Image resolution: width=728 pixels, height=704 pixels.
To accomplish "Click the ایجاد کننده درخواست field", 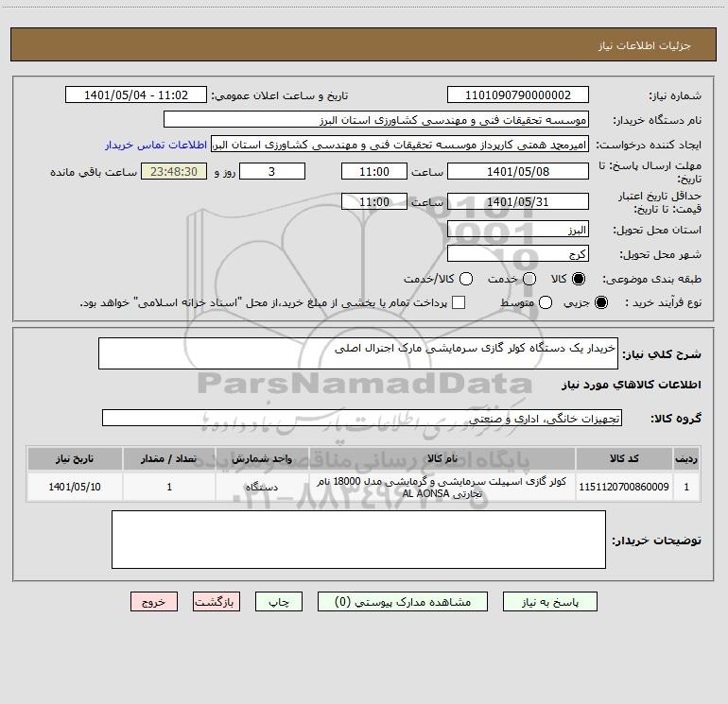I will coord(400,145).
